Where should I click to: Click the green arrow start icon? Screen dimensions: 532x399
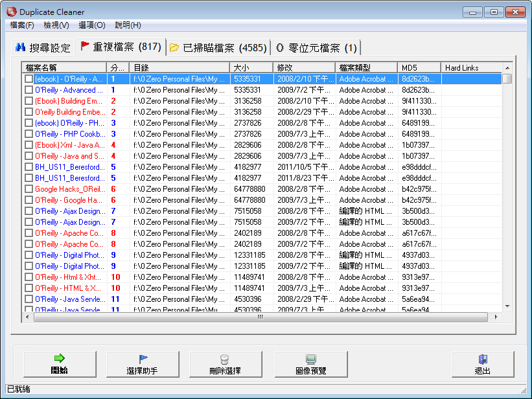60,358
